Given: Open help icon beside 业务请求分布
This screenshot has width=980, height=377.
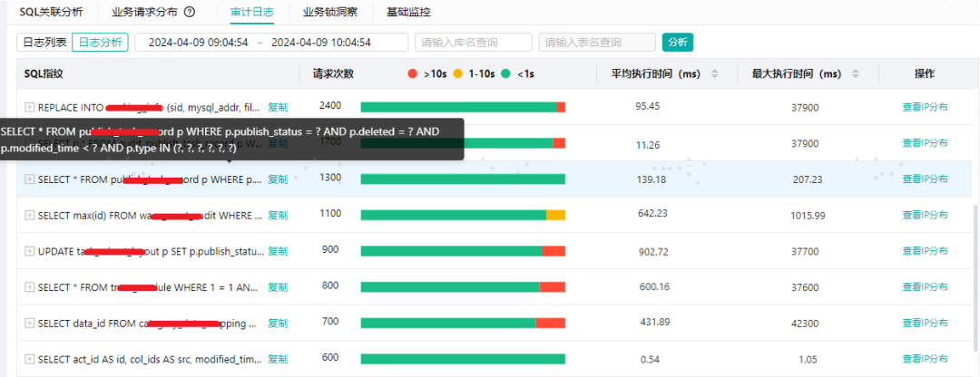Looking at the screenshot, I should coord(190,12).
